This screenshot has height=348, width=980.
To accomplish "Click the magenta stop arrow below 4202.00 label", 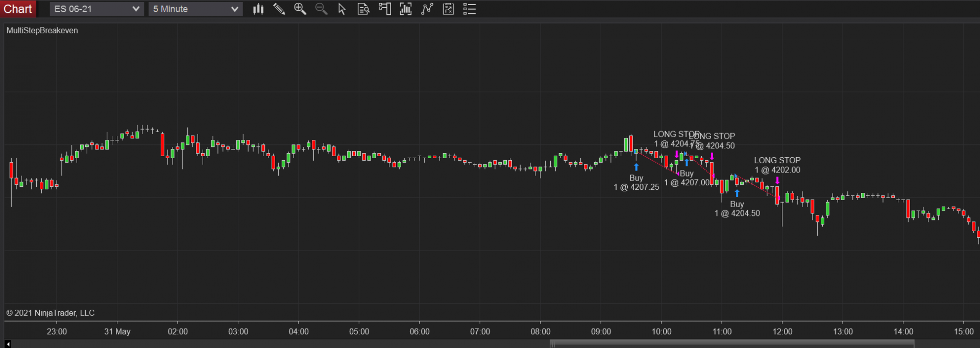I will coord(777,180).
